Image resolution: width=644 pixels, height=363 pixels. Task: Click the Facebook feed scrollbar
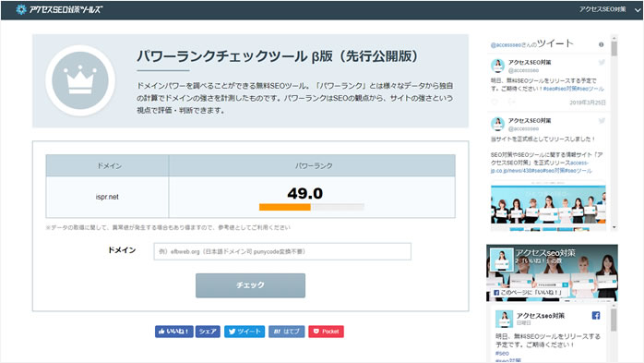click(614, 321)
